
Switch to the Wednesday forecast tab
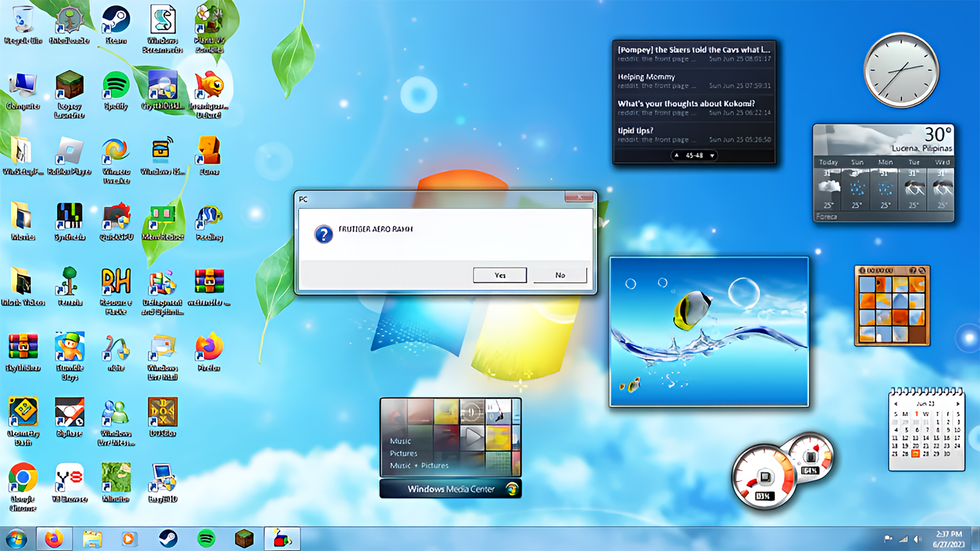[x=942, y=162]
